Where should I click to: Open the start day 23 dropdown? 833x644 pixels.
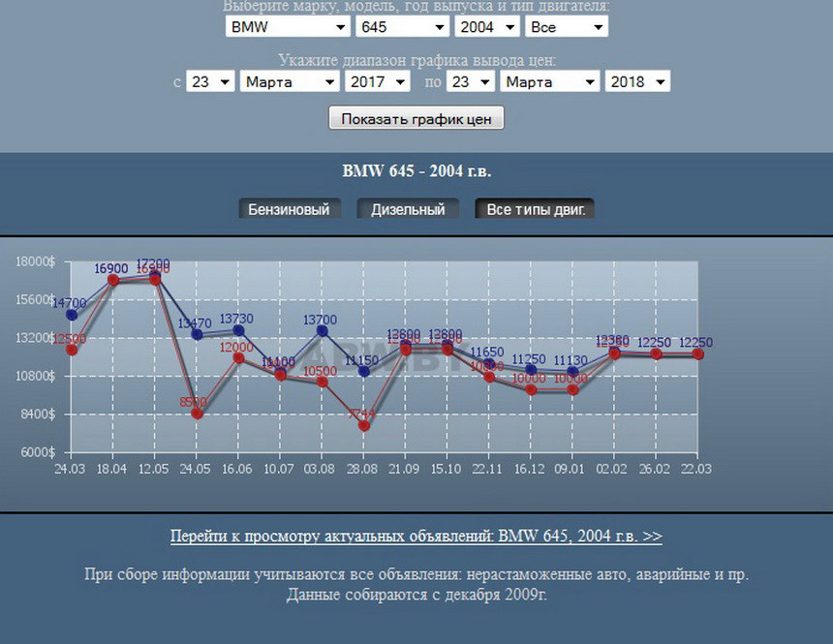pos(210,81)
